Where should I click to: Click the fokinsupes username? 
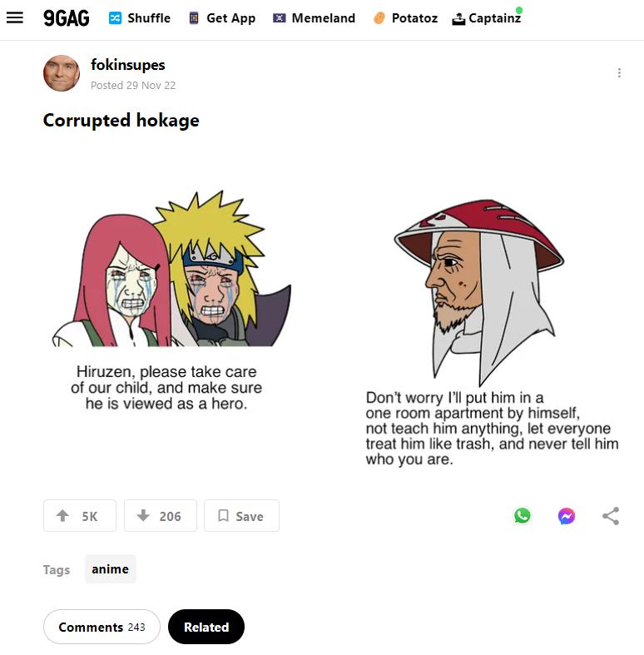point(128,65)
